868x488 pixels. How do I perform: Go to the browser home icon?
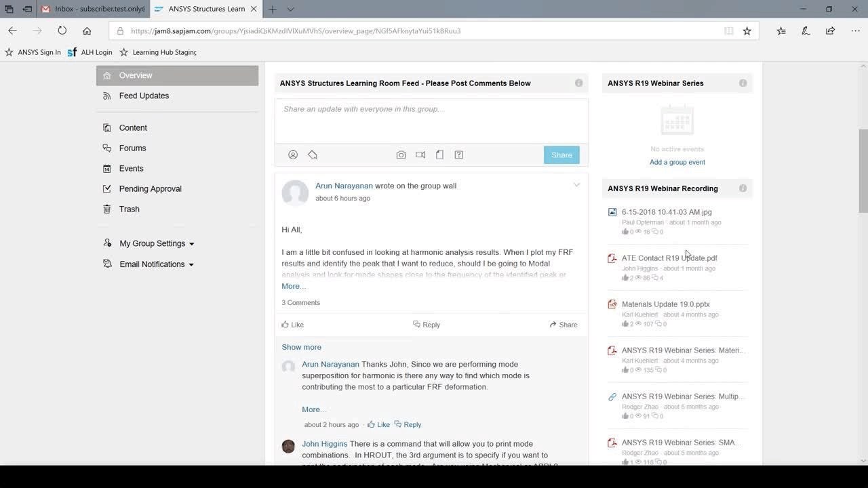pyautogui.click(x=87, y=30)
